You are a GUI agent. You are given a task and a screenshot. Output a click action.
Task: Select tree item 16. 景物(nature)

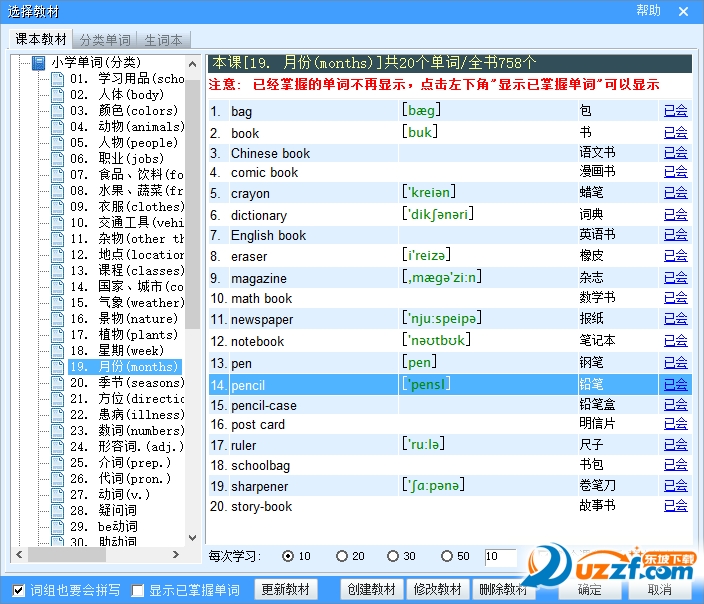(124, 319)
